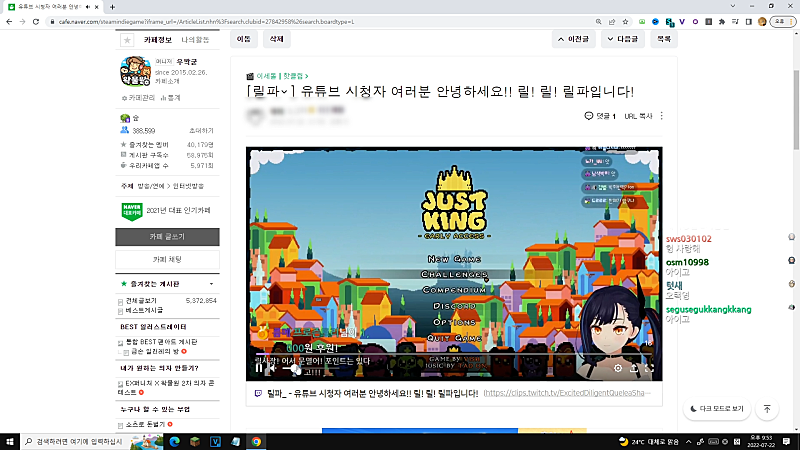Viewport: 800px width, 450px height.
Task: Copy the post URL via URL 복사
Action: point(638,116)
